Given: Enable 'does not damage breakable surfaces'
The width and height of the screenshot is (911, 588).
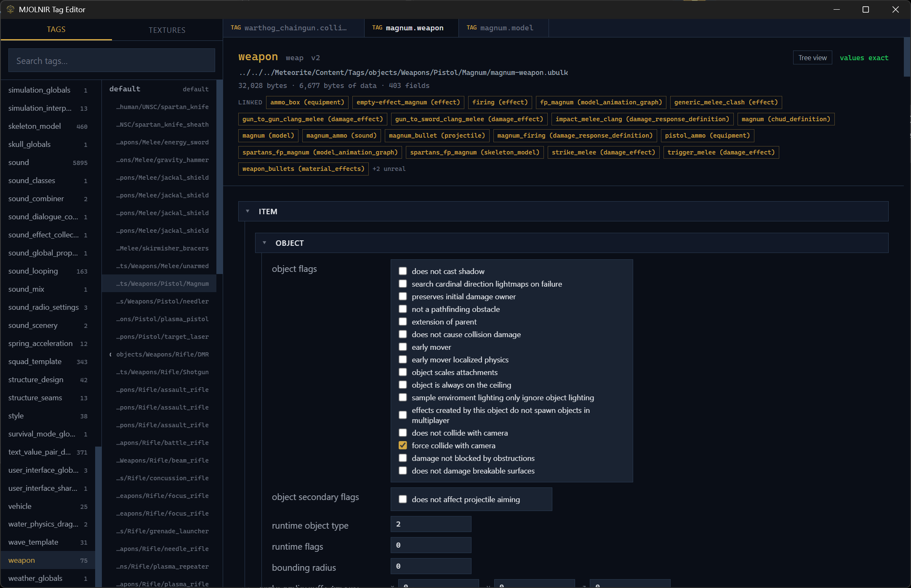Looking at the screenshot, I should pos(403,471).
